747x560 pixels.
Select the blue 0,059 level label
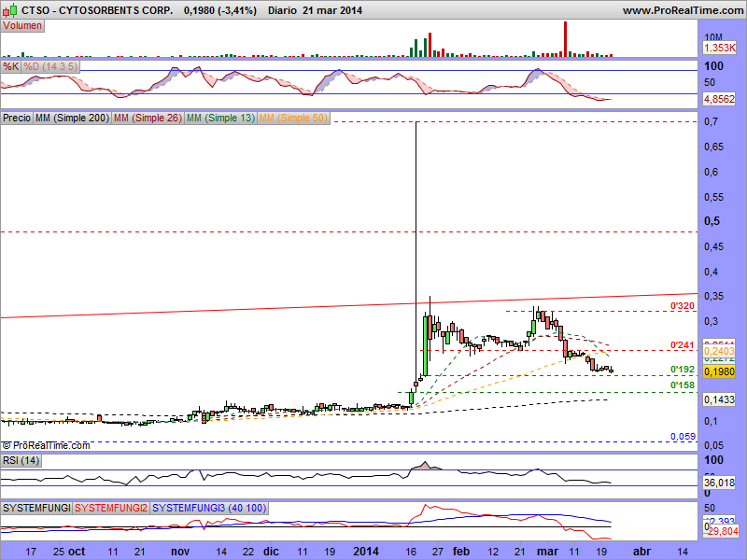tap(683, 436)
